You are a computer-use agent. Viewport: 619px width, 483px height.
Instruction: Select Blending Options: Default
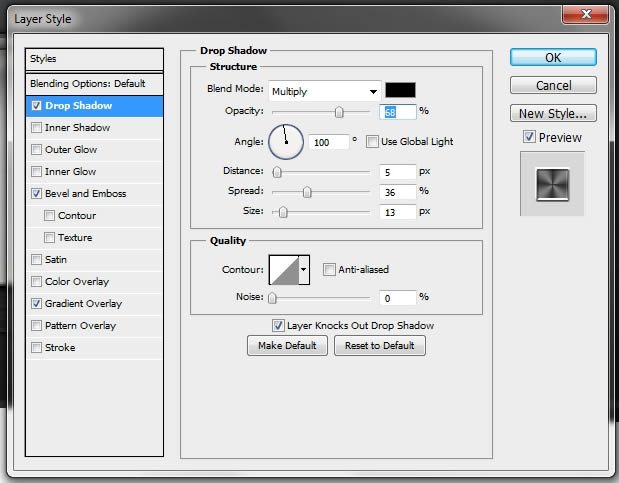(94, 84)
